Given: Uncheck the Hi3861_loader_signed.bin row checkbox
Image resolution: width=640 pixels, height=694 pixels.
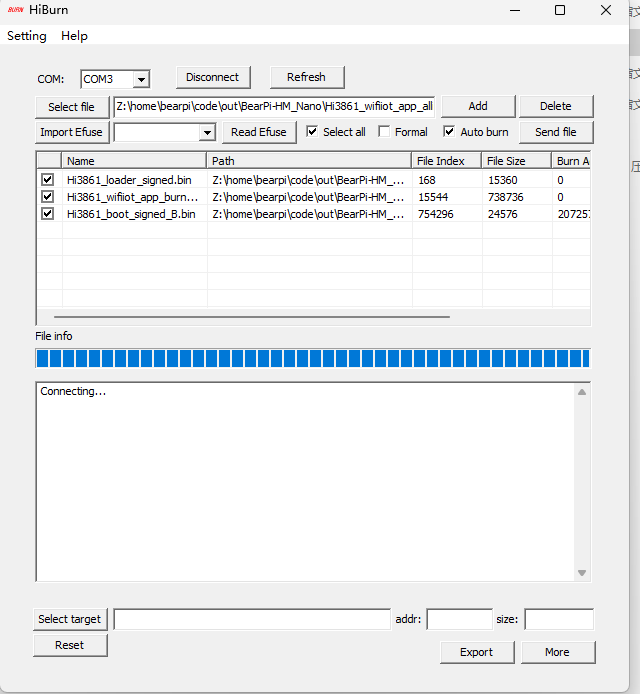Looking at the screenshot, I should coord(47,179).
